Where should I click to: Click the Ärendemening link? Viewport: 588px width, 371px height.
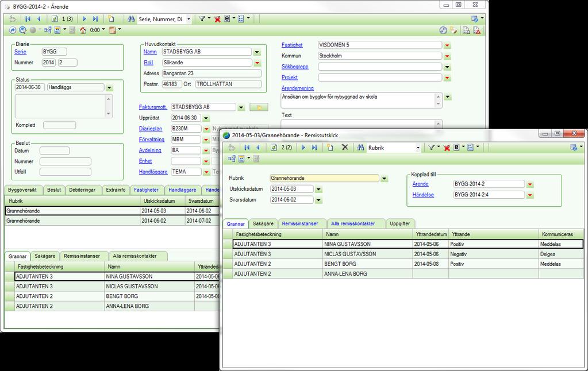(298, 88)
